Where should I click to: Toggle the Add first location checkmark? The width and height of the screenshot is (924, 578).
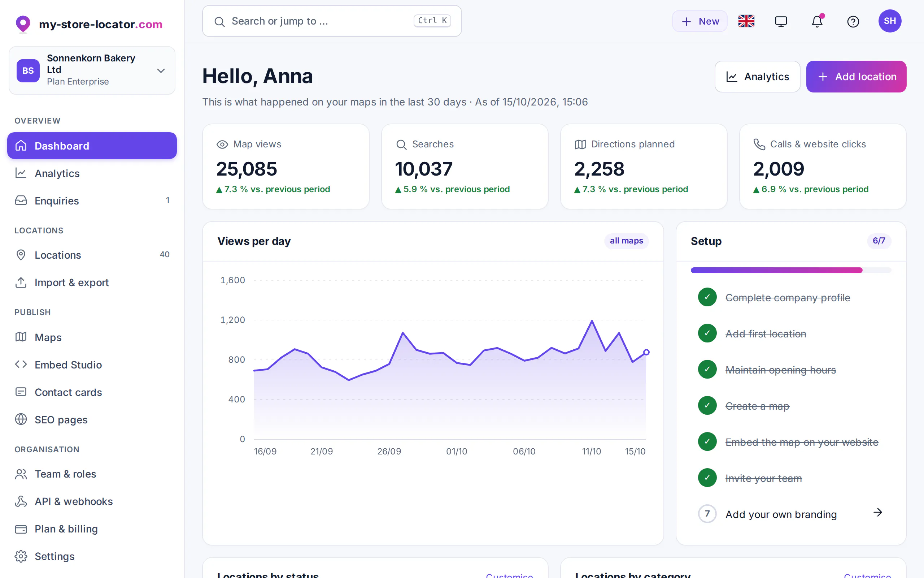point(707,333)
